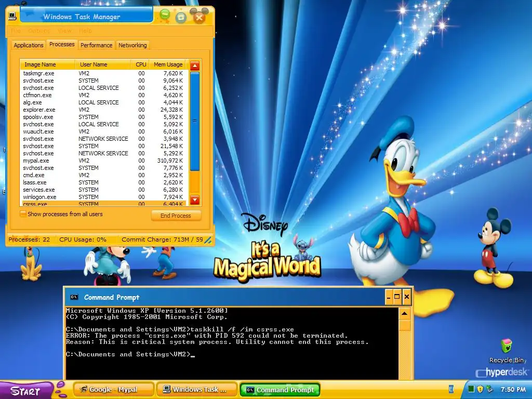Viewport: 532px width, 399px height.
Task: Click the Task Manager title bar icon
Action: (x=12, y=16)
